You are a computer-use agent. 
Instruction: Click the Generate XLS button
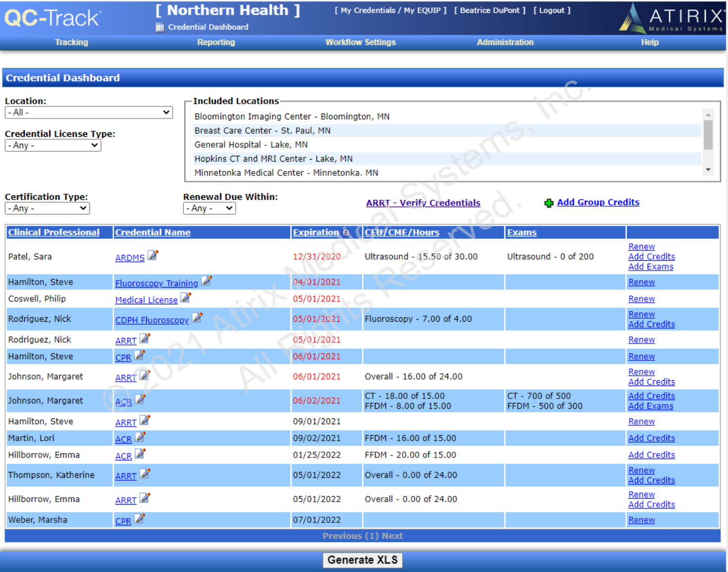click(363, 560)
